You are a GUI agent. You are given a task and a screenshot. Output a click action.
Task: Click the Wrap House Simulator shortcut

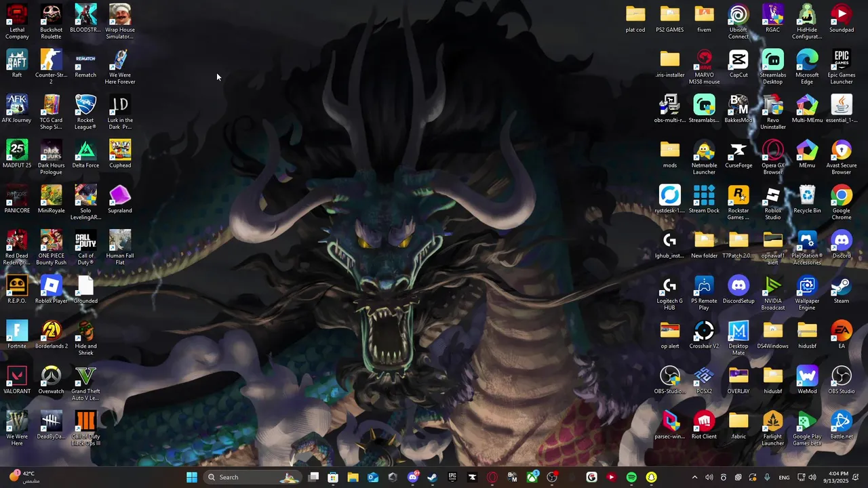120,22
